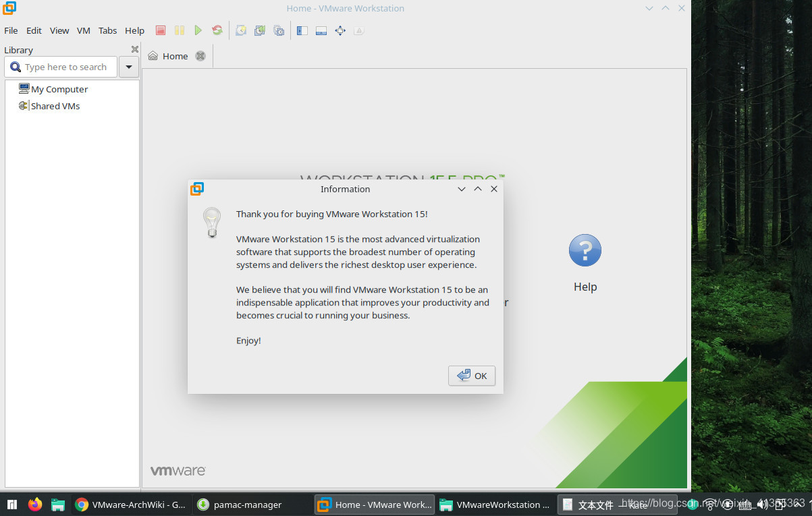This screenshot has width=812, height=516.
Task: Launch Firefox from the taskbar
Action: click(x=35, y=504)
